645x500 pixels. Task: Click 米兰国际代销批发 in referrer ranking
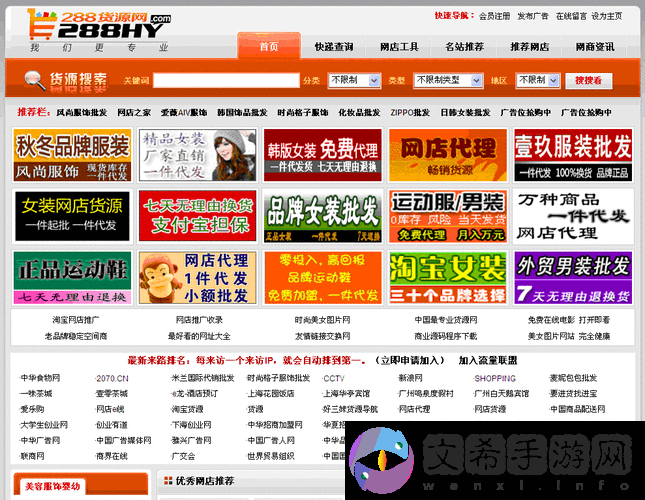[203, 378]
